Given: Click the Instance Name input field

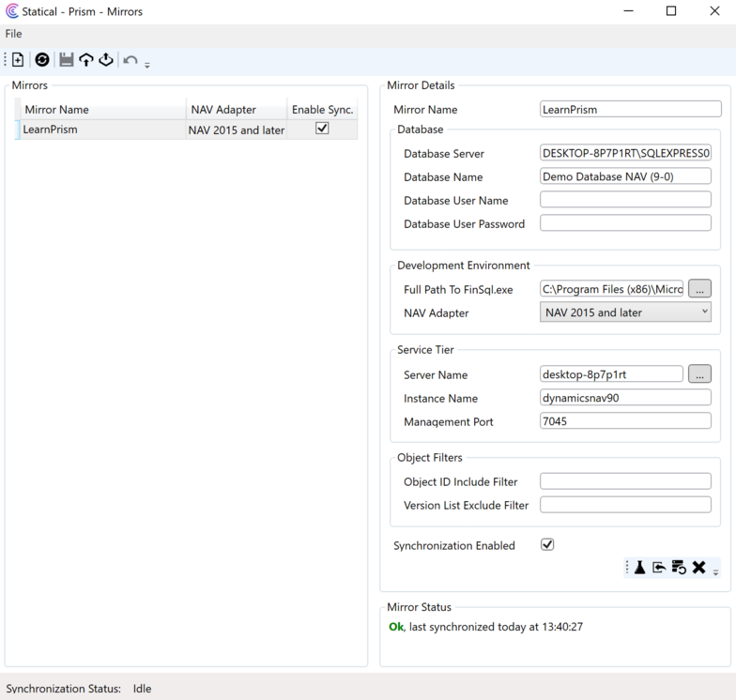Looking at the screenshot, I should coord(625,398).
